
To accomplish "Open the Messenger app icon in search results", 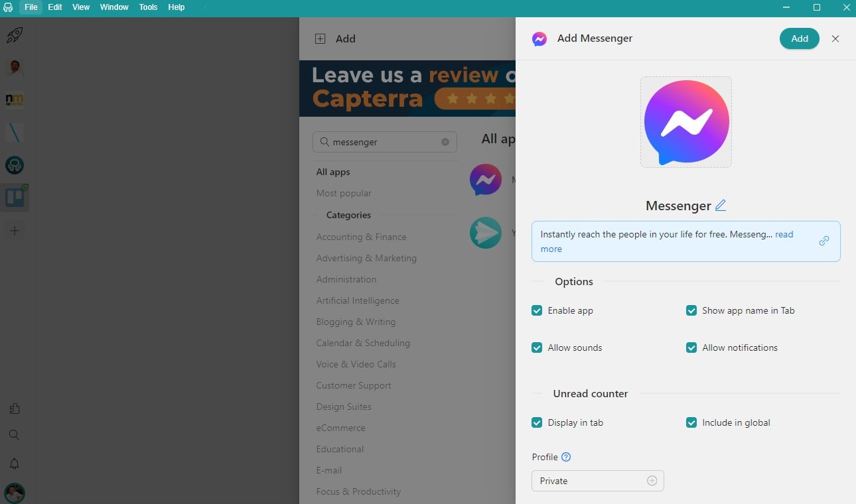I will pos(485,179).
